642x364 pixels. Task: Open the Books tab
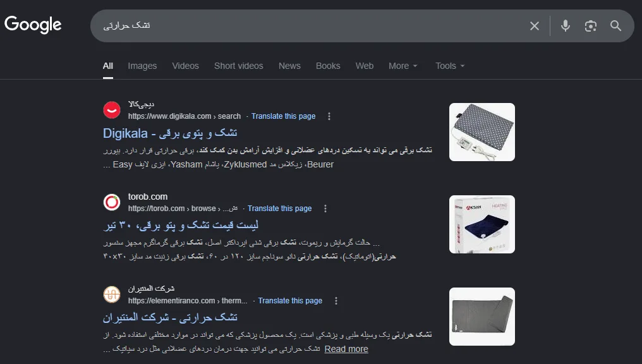click(x=328, y=66)
